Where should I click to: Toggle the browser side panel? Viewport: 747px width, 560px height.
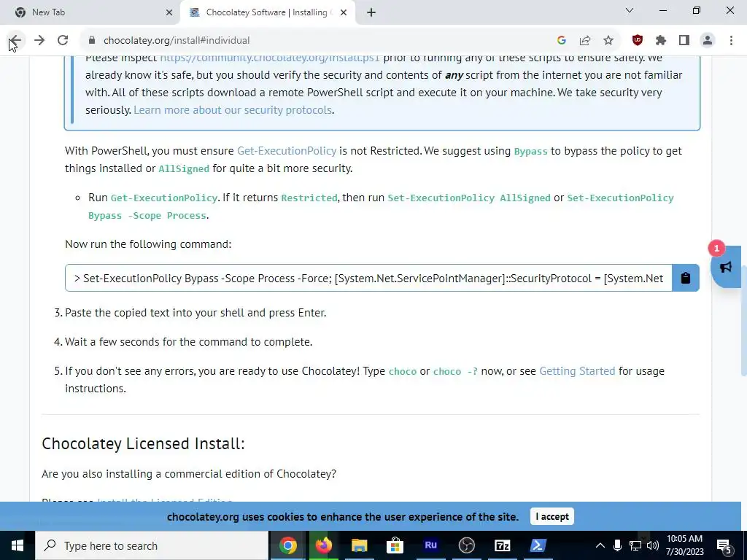click(684, 41)
